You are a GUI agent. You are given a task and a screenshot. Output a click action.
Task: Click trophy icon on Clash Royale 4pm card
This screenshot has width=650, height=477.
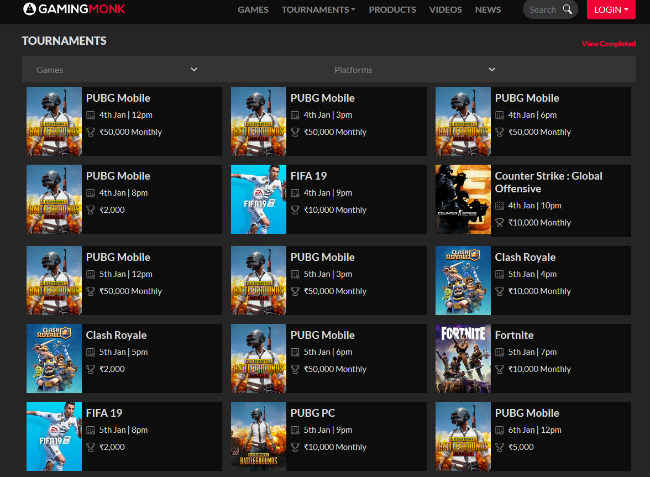500,291
